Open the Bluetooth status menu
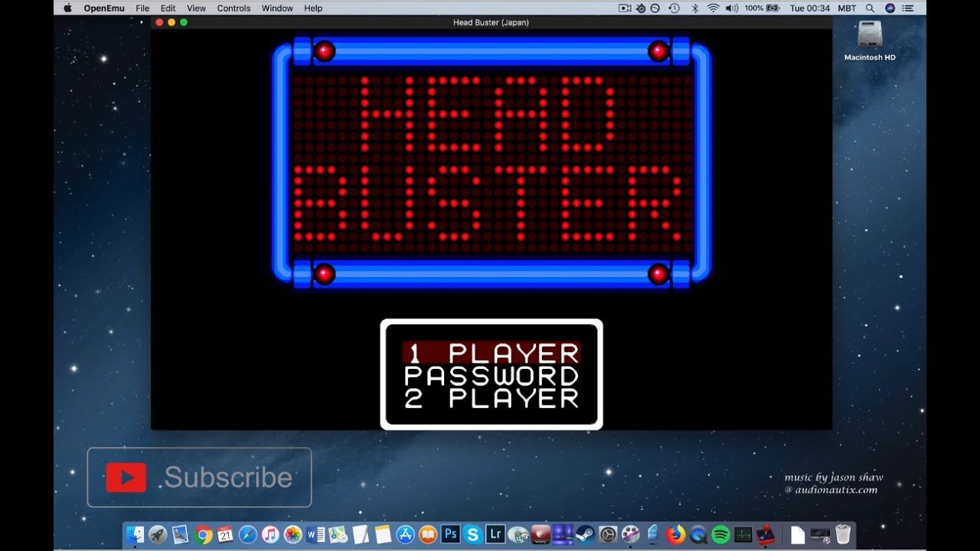This screenshot has height=551, width=980. point(695,8)
